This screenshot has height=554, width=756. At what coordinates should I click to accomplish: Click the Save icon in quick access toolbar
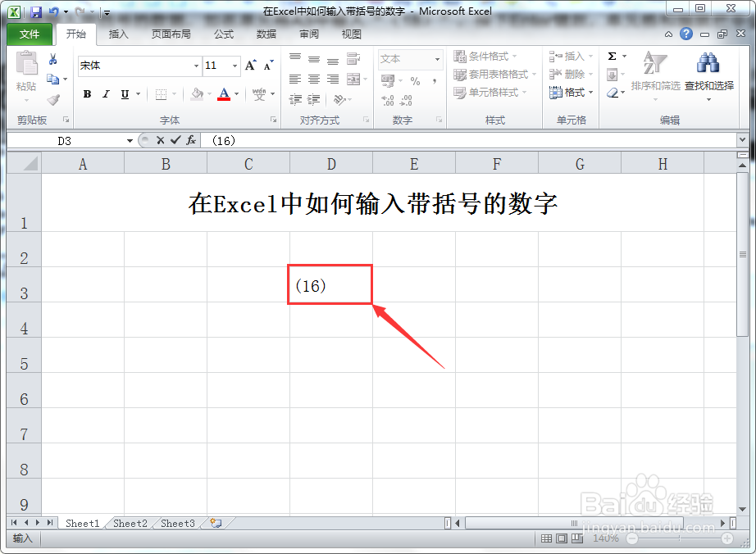36,12
